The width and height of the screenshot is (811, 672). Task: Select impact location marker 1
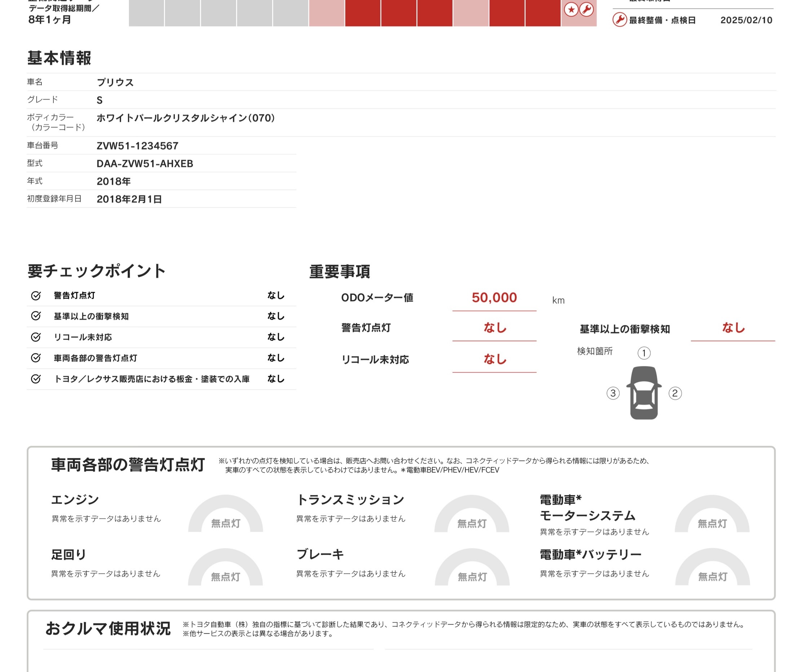coord(644,353)
